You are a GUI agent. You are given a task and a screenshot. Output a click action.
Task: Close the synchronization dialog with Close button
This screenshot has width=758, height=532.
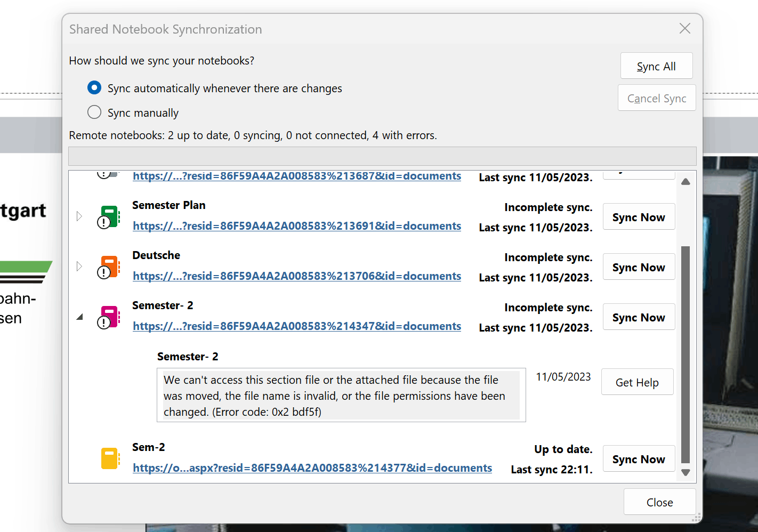(x=660, y=502)
